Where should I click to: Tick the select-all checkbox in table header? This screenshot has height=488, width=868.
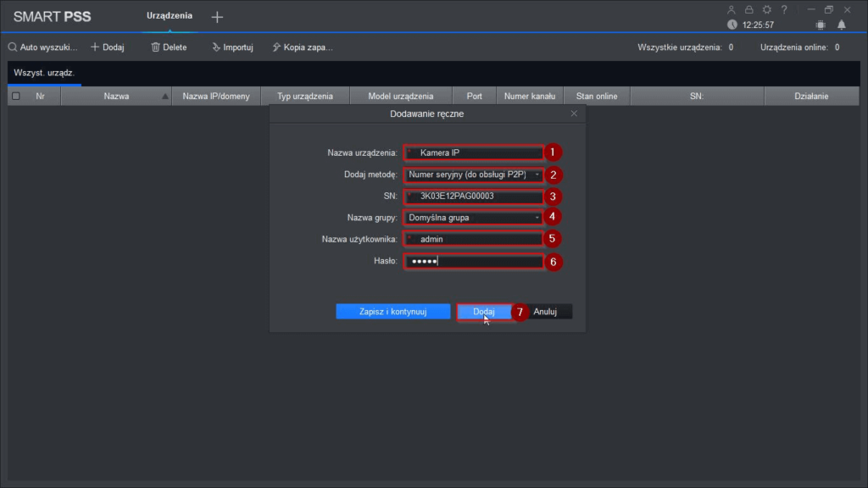[x=15, y=97]
